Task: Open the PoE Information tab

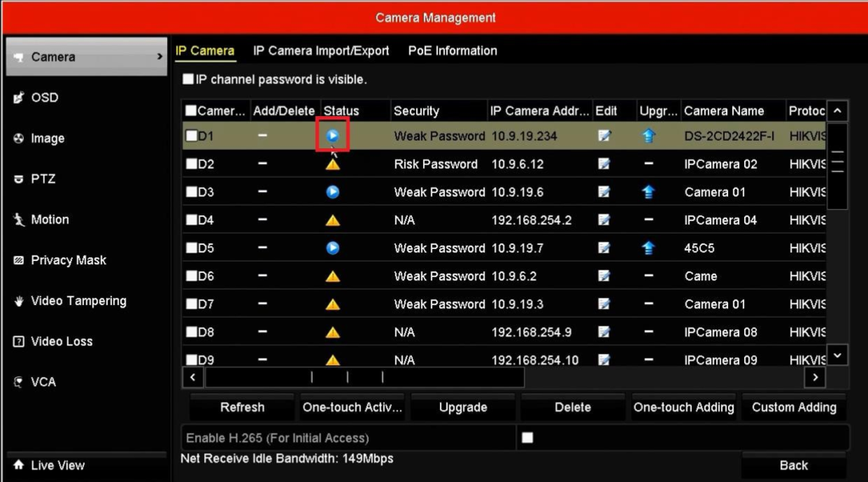Action: [453, 51]
